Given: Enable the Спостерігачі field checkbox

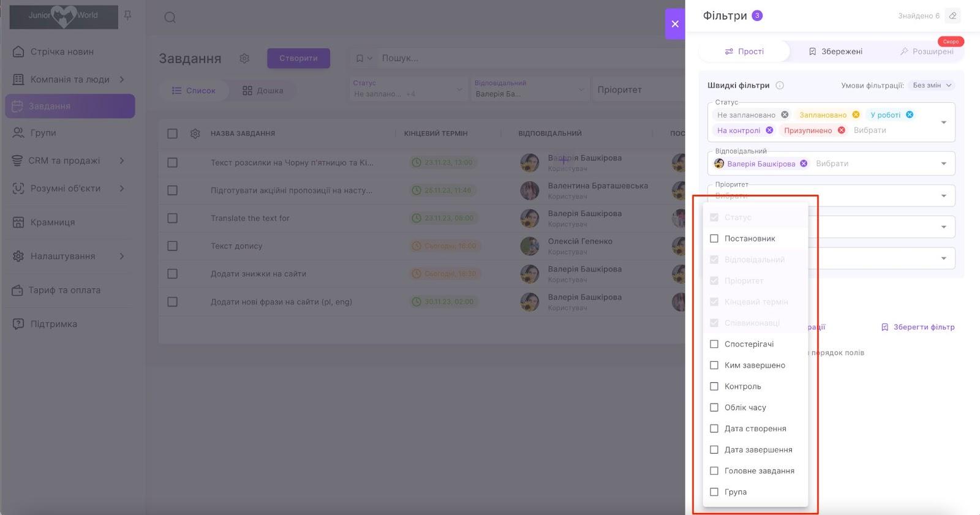Looking at the screenshot, I should tap(714, 344).
